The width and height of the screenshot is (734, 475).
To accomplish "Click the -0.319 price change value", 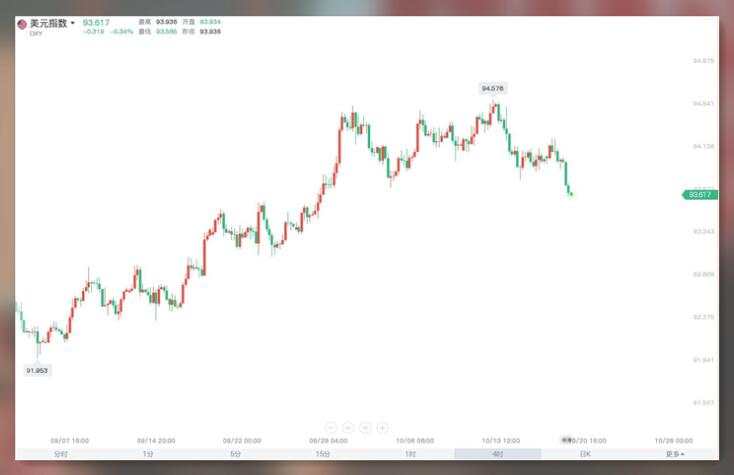I will 94,32.
